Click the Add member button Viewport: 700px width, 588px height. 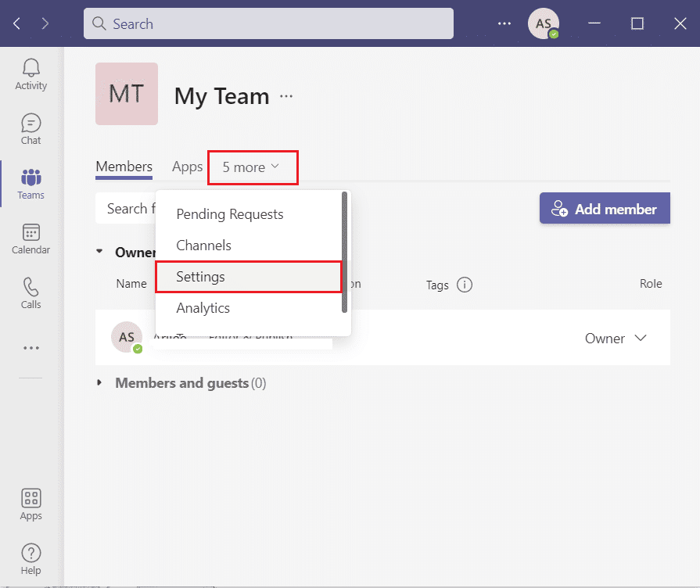tap(605, 209)
